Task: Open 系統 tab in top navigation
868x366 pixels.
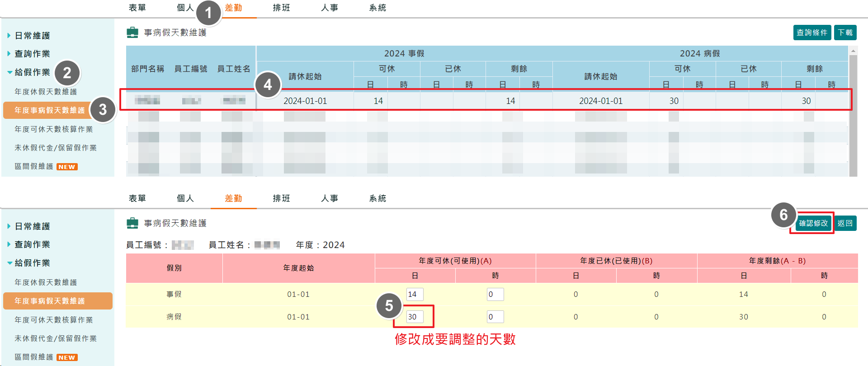Action: (x=377, y=8)
